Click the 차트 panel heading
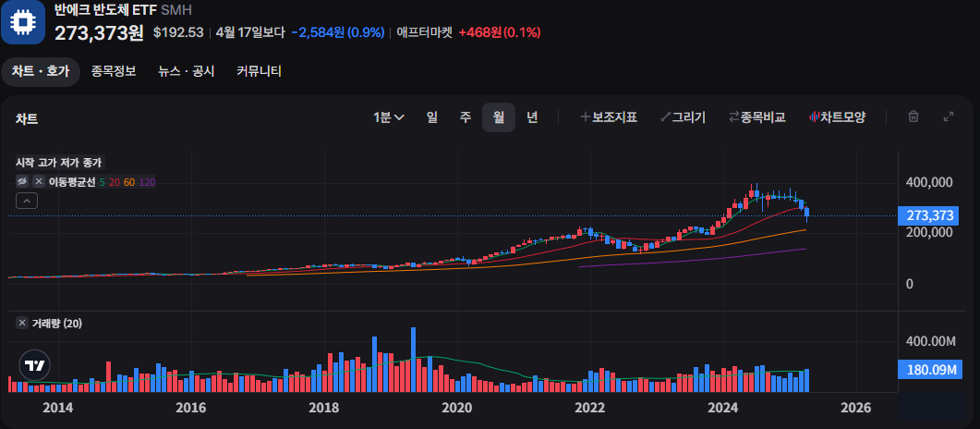The width and height of the screenshot is (980, 429). click(26, 119)
